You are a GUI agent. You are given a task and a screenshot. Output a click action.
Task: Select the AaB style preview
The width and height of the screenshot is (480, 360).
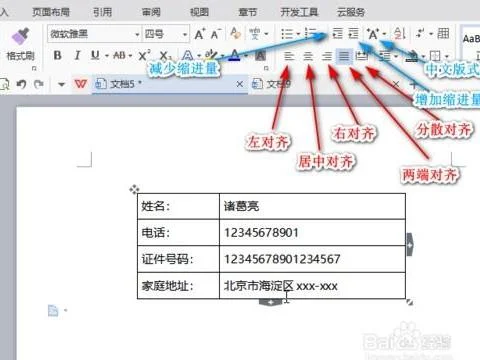[471, 38]
